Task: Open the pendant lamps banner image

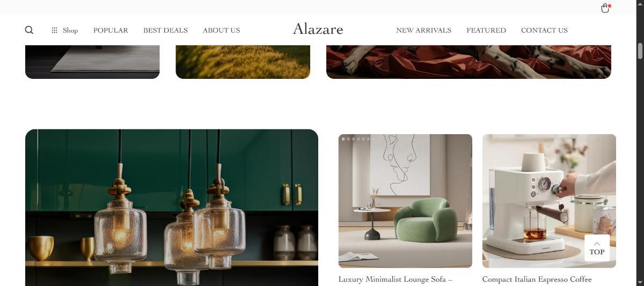Action: [172, 207]
